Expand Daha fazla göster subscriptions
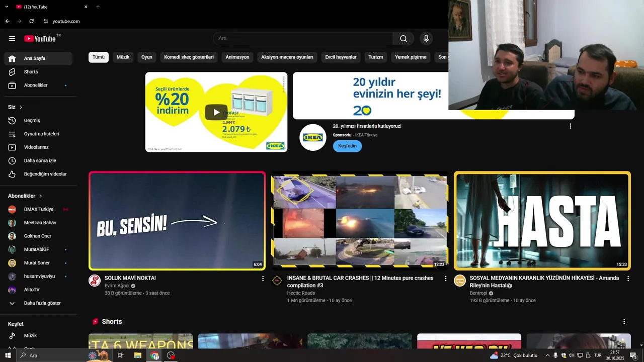This screenshot has width=644, height=362. [38, 303]
